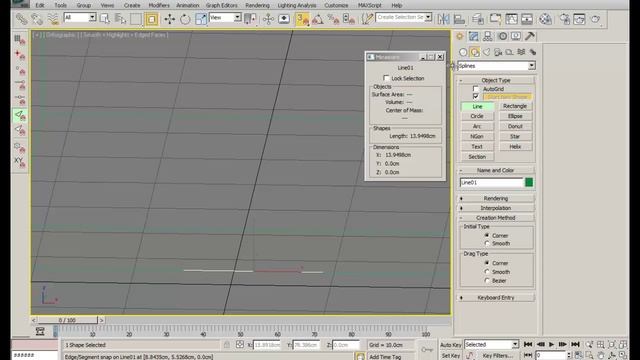Switch to Space Warps create category
This screenshot has height=360, width=640.
(521, 52)
